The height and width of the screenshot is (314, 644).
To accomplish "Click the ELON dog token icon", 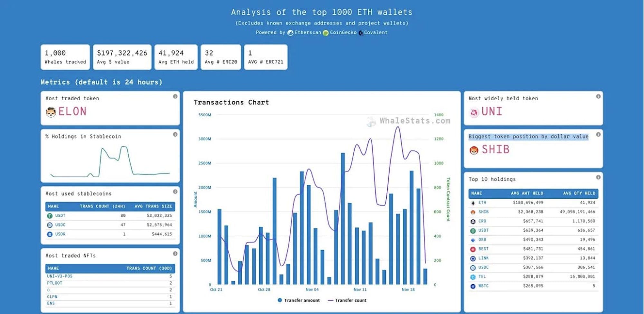I will click(x=51, y=112).
